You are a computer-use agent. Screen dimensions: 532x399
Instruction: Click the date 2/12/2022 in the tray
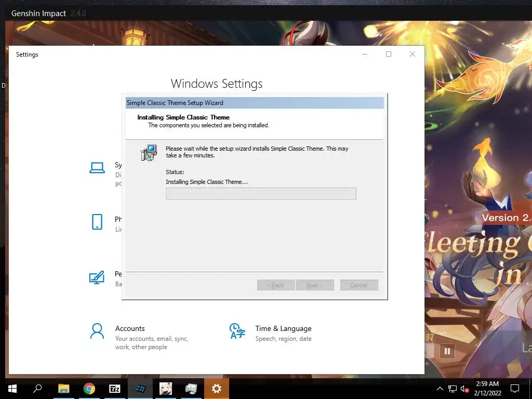coord(487,393)
